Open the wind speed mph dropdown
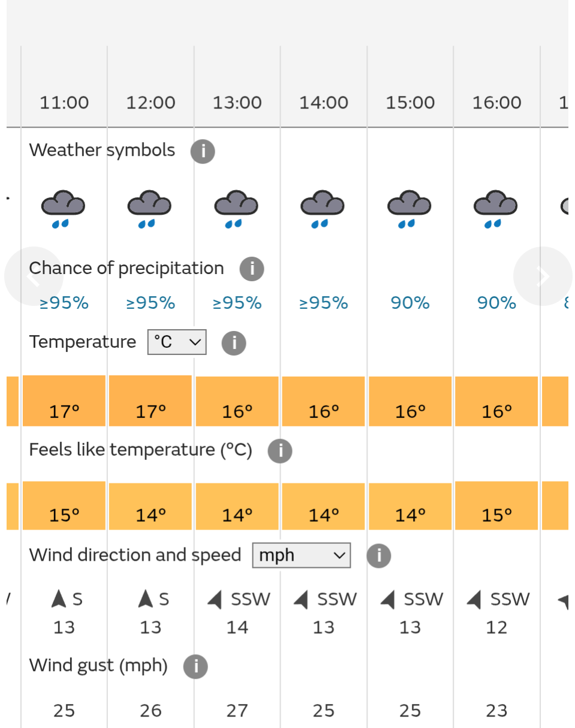This screenshot has height=728, width=575. 302,555
